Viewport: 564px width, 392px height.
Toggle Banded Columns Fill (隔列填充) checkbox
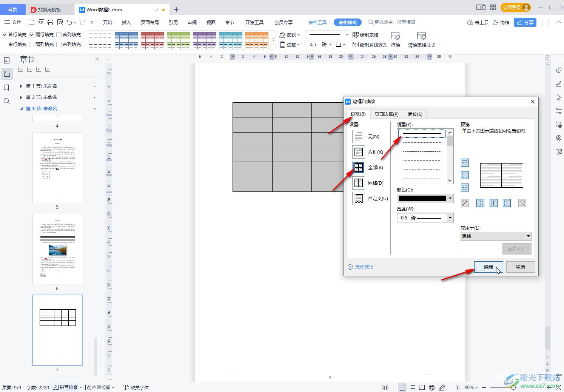click(32, 45)
